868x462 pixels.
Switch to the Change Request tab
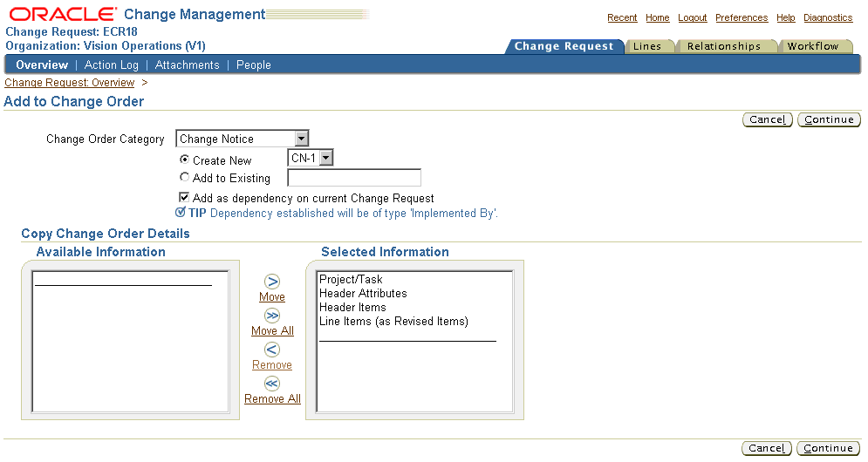coord(564,46)
